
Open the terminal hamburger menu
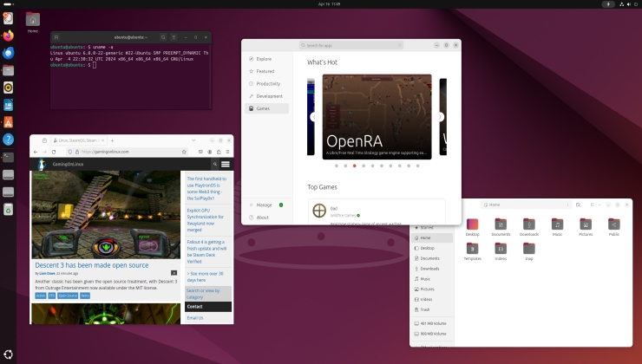(174, 37)
